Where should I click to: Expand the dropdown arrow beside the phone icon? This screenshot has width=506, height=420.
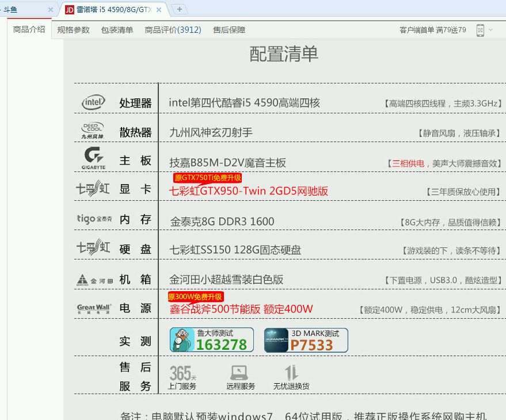point(491,30)
